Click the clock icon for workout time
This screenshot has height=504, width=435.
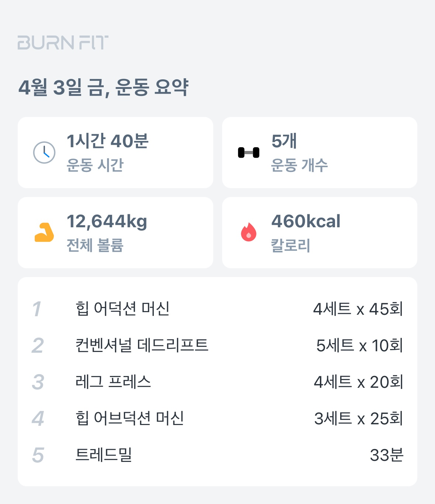click(44, 152)
